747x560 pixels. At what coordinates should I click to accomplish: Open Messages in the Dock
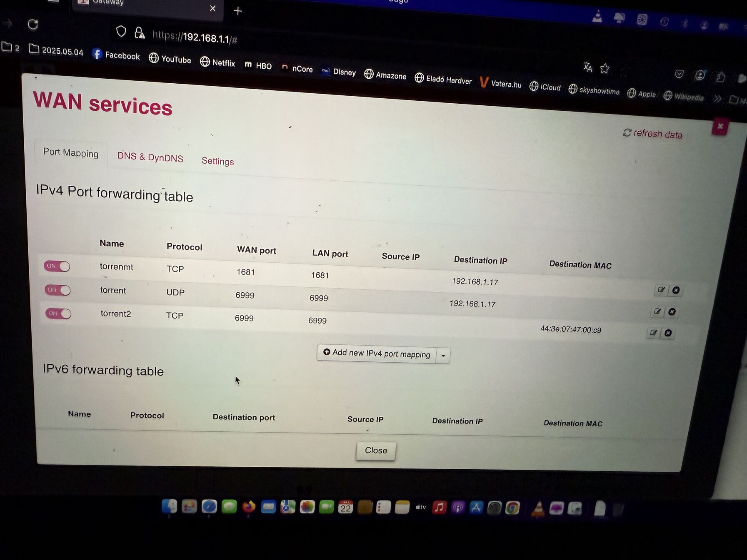(229, 507)
